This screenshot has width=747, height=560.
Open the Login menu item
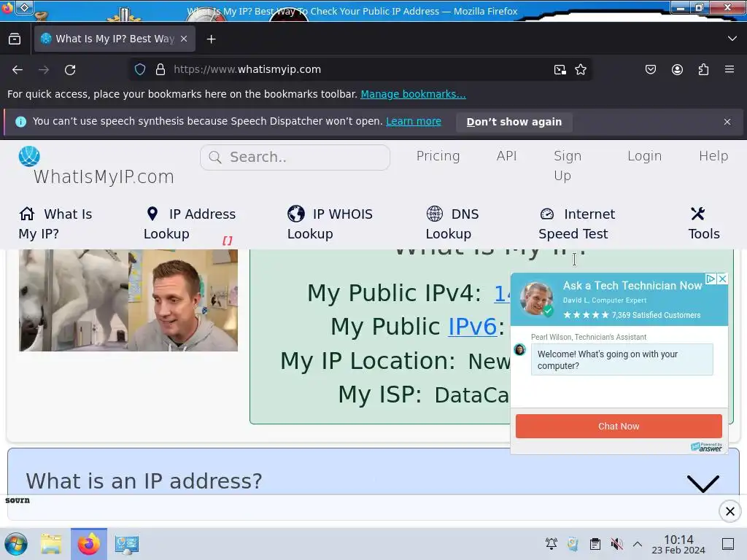[644, 156]
